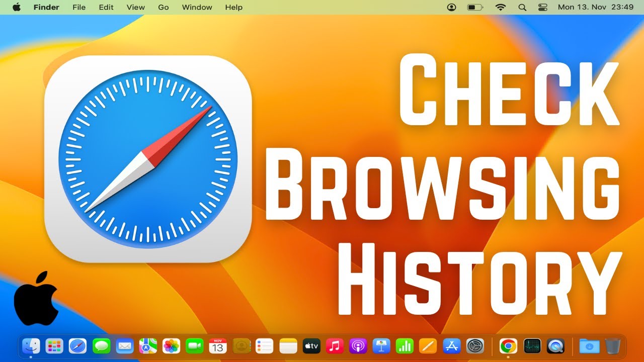
Task: Open the View menu
Action: (x=136, y=7)
